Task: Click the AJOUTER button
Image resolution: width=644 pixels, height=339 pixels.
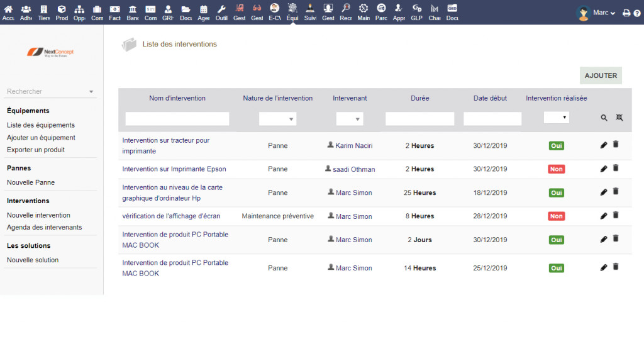Action: 601,75
